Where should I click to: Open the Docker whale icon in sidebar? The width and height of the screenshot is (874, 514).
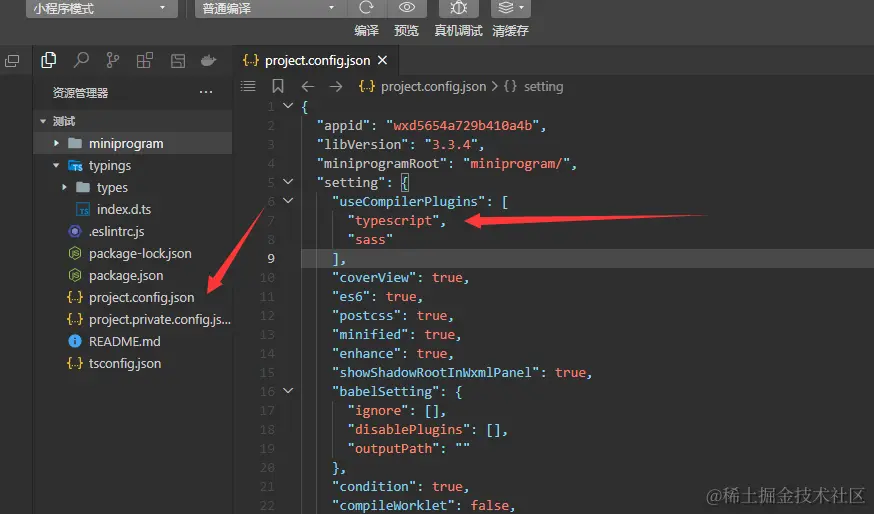tap(208, 60)
